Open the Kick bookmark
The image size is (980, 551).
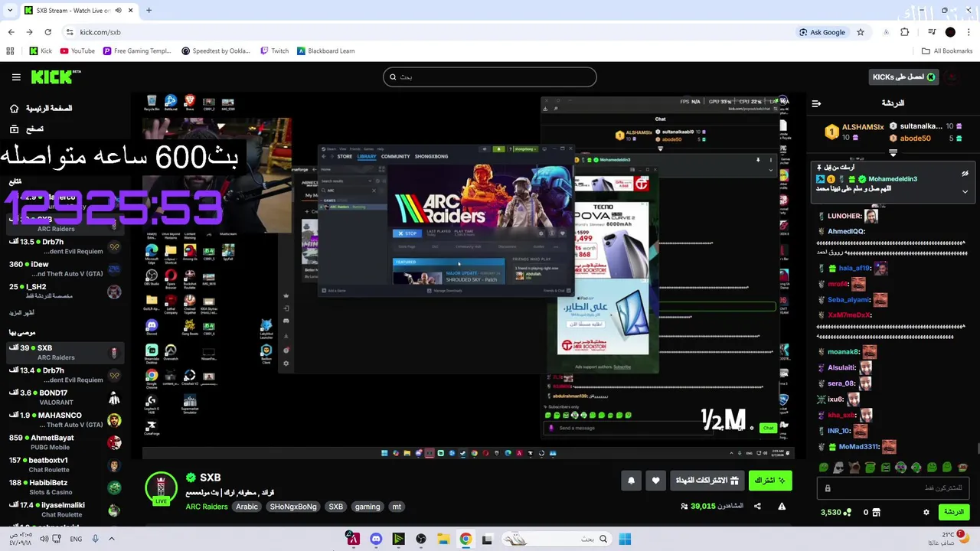[41, 51]
